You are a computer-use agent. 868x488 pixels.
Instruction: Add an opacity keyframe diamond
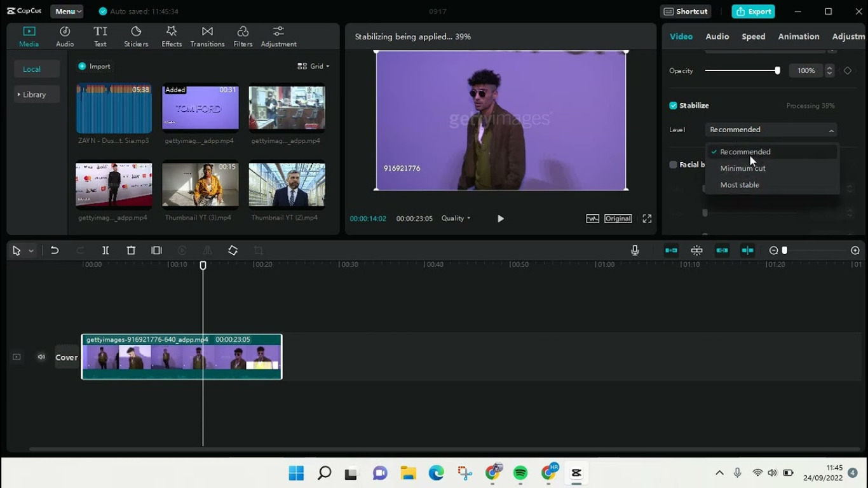pyautogui.click(x=848, y=71)
